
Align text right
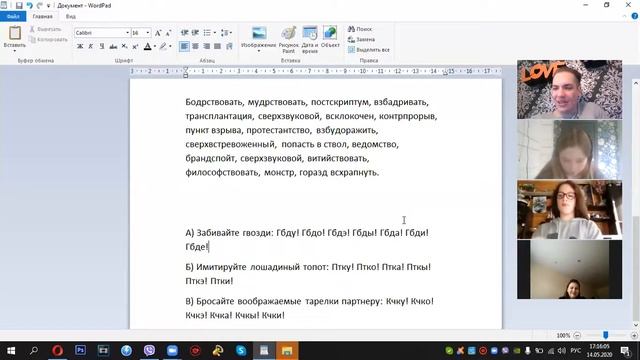[x=207, y=47]
